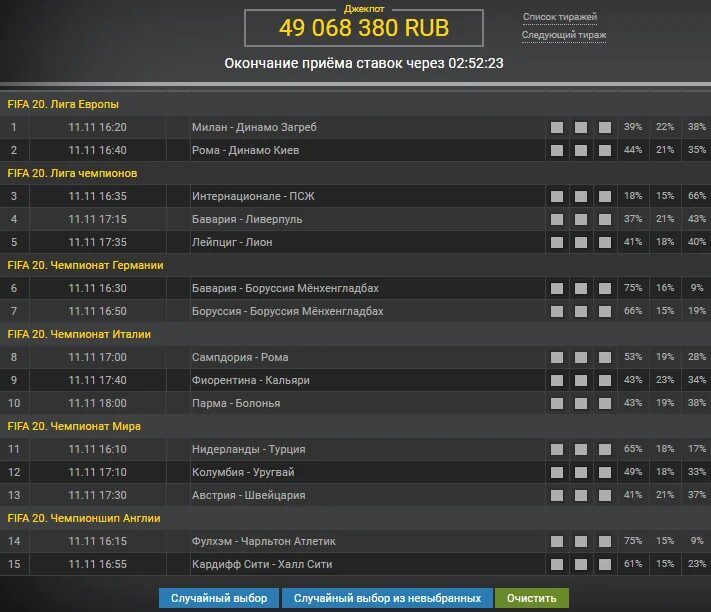
Task: Click match name Кардифф Сити - Халл Сити
Action: 262,564
